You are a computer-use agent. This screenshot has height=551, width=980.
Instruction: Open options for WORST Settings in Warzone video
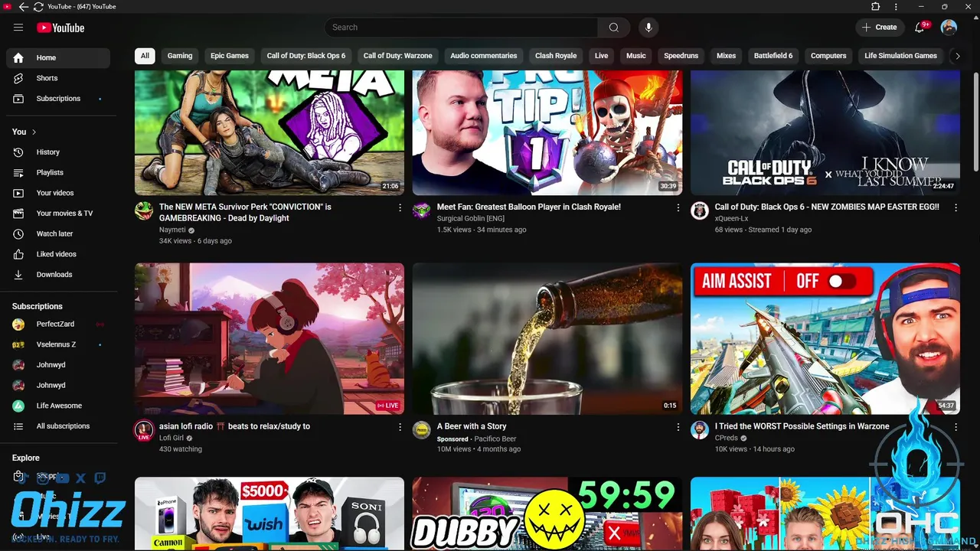955,427
